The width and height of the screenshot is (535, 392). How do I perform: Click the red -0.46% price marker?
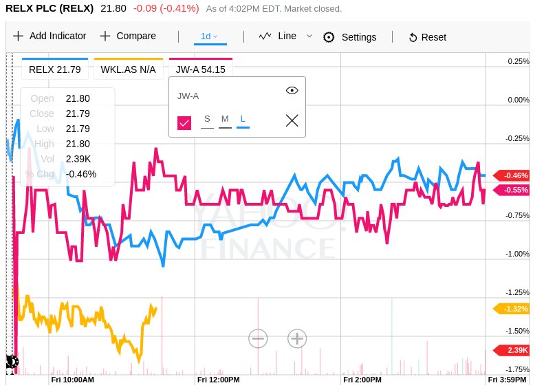coord(512,175)
